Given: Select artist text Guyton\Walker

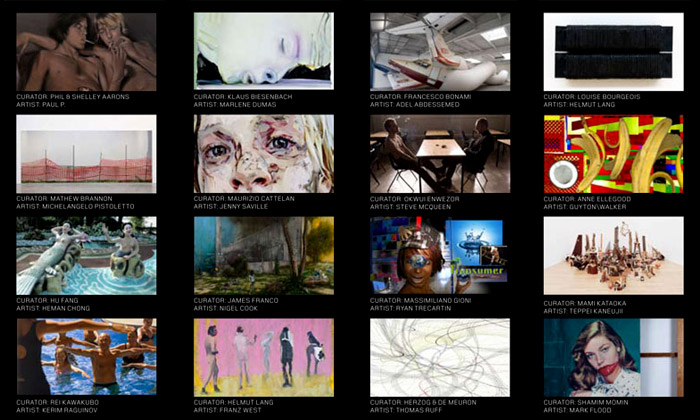Looking at the screenshot, I should click(585, 207).
